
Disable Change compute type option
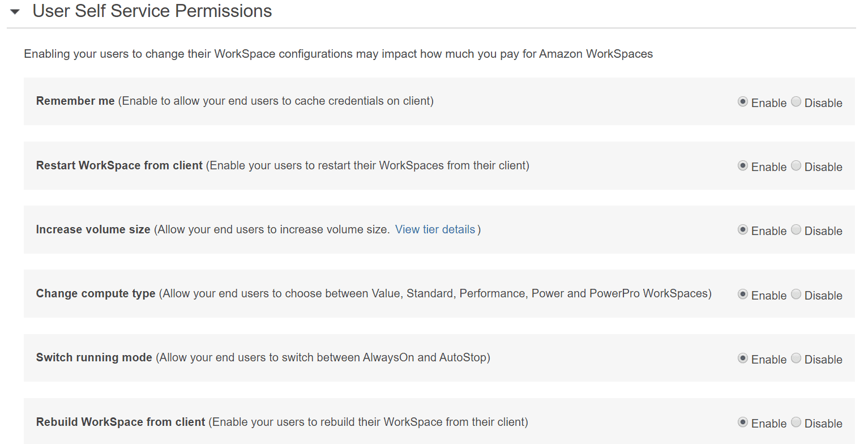pos(796,294)
